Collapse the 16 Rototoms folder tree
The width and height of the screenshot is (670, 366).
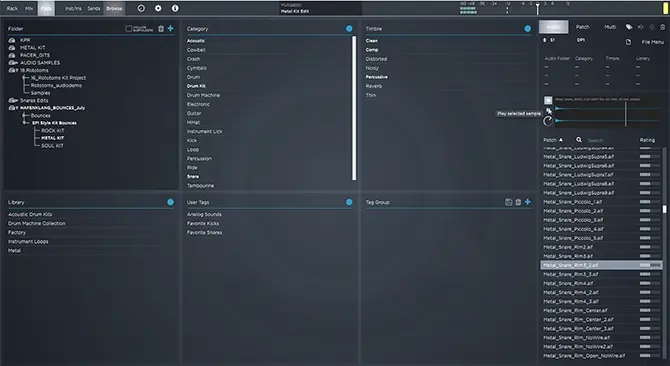click(17, 70)
